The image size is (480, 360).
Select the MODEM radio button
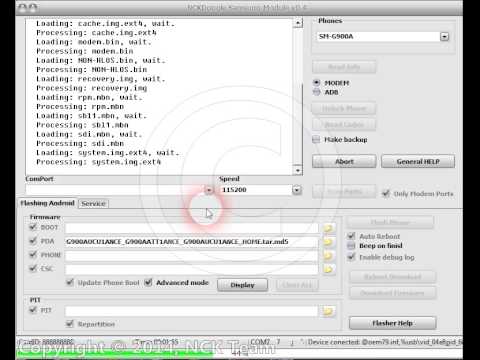pos(317,82)
